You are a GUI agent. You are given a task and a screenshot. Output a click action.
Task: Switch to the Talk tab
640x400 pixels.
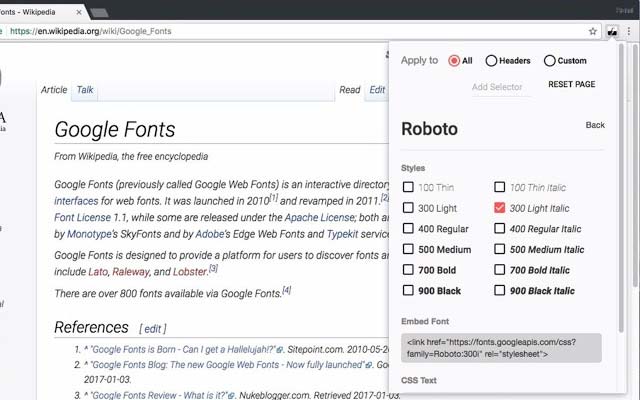[x=85, y=90]
